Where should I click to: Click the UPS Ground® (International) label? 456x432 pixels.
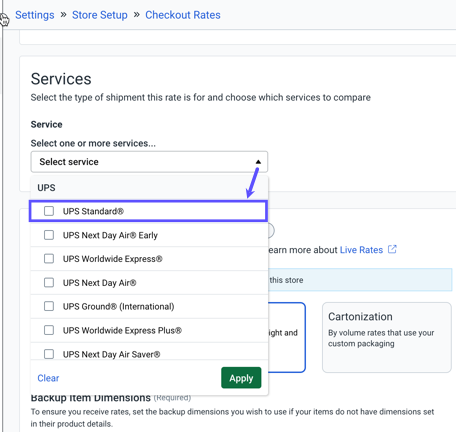click(x=119, y=307)
